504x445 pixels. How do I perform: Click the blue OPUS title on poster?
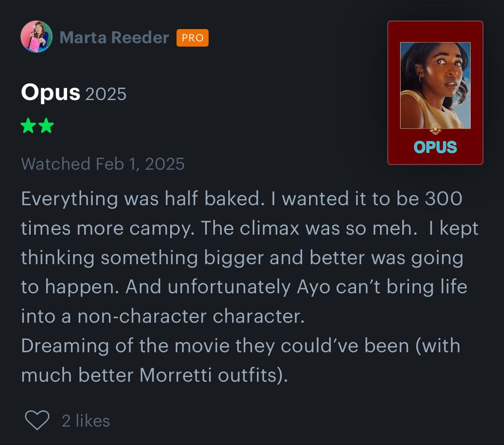tap(435, 147)
